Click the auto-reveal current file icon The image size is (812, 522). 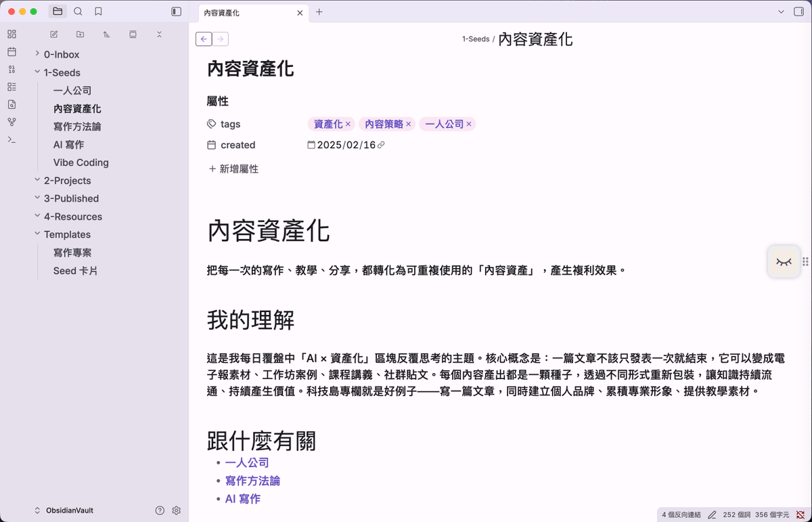click(133, 34)
